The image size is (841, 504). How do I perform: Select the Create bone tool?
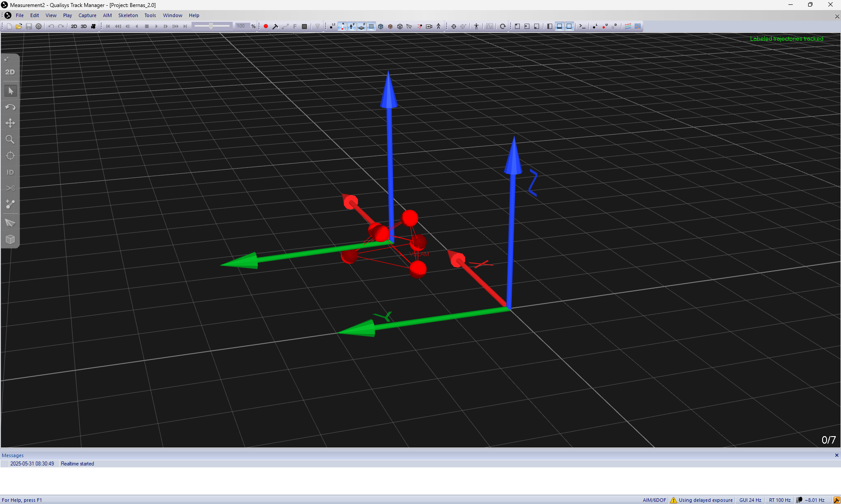pyautogui.click(x=11, y=204)
